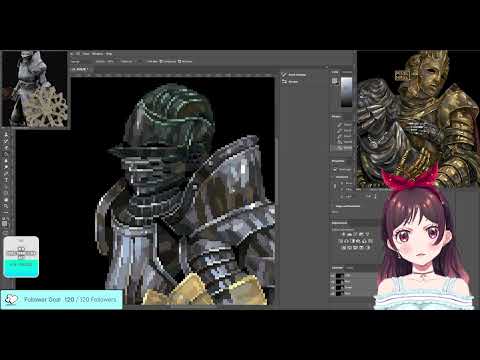
Task: Switch to the Layers tab
Action: (337, 268)
